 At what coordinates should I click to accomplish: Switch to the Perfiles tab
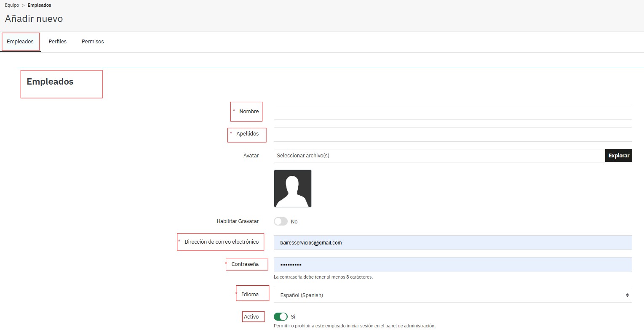point(57,42)
